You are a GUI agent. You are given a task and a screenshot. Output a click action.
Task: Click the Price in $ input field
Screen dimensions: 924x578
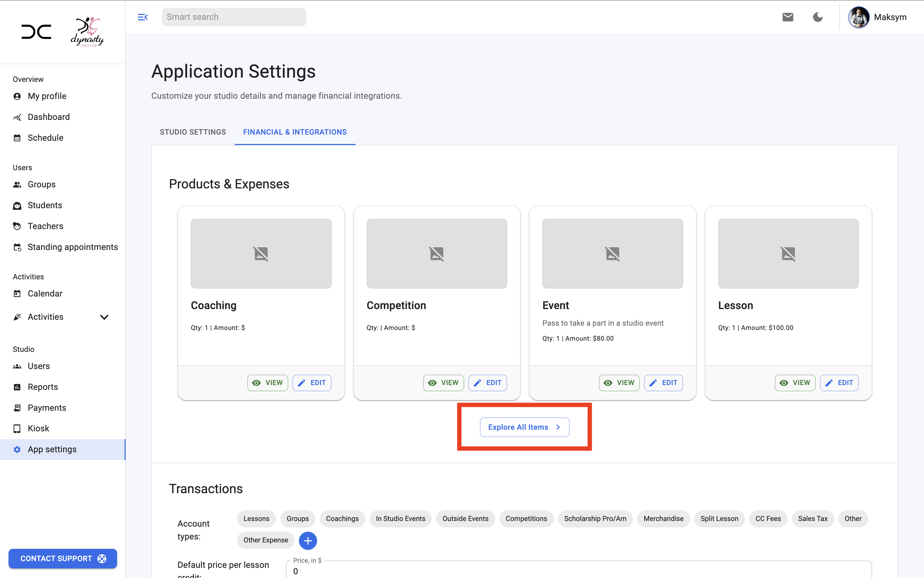(x=579, y=570)
